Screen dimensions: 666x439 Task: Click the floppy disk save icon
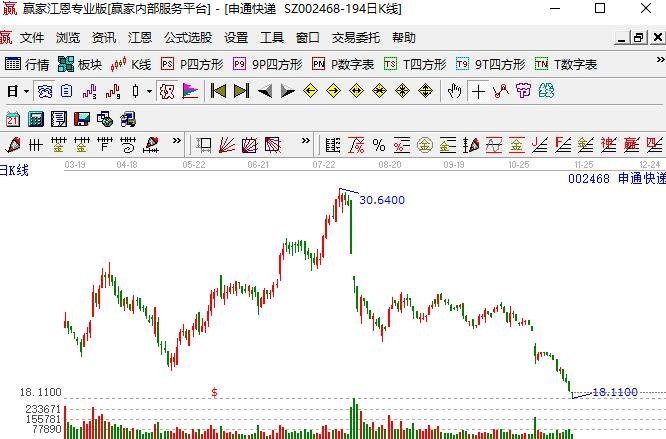pyautogui.click(x=82, y=119)
